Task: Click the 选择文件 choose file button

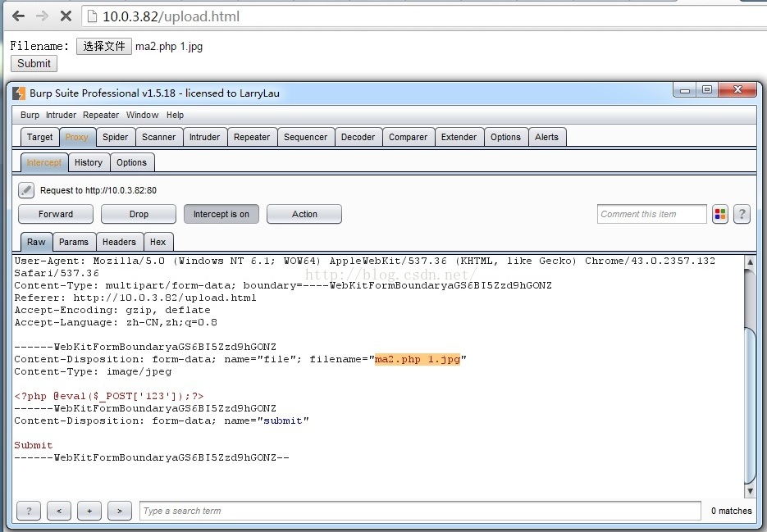Action: (104, 47)
